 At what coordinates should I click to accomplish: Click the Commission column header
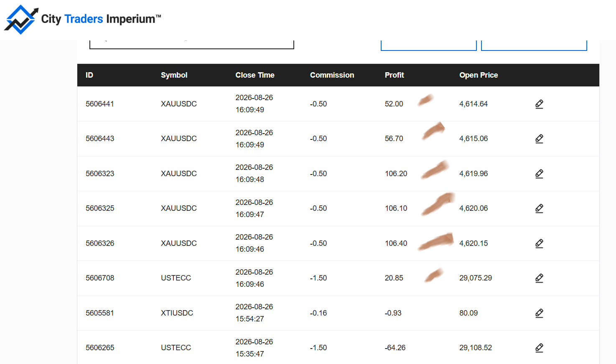332,75
